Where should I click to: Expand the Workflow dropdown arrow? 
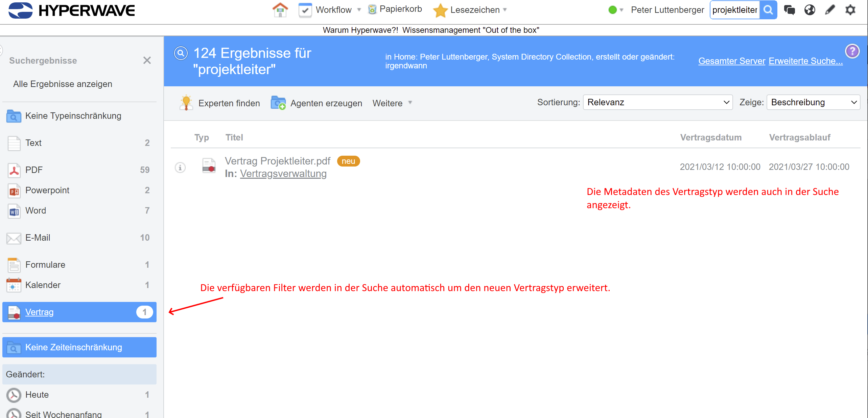(359, 9)
